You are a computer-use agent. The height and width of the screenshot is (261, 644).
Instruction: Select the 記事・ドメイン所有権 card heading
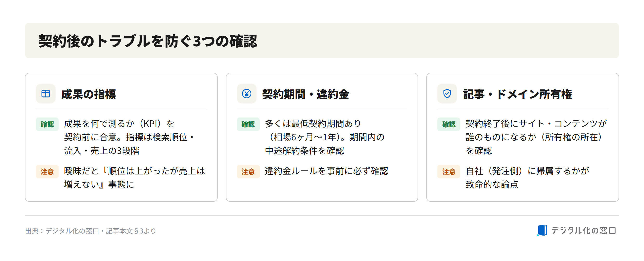click(x=518, y=94)
